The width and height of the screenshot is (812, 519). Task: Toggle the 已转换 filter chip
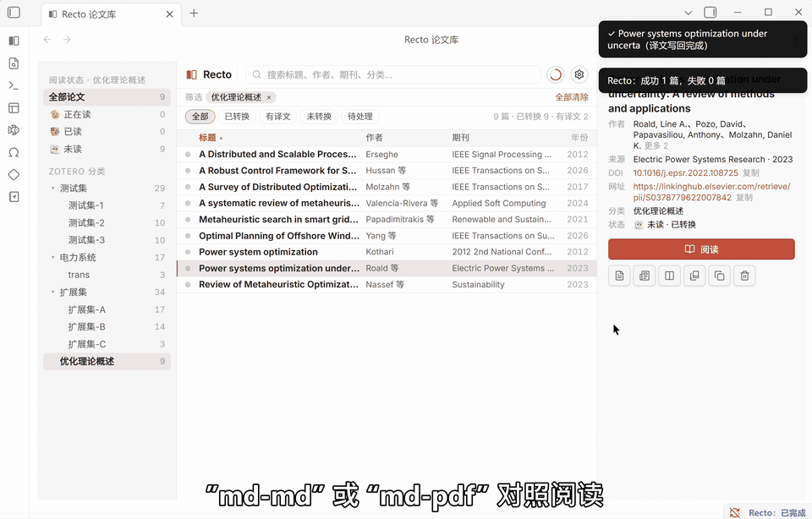237,117
